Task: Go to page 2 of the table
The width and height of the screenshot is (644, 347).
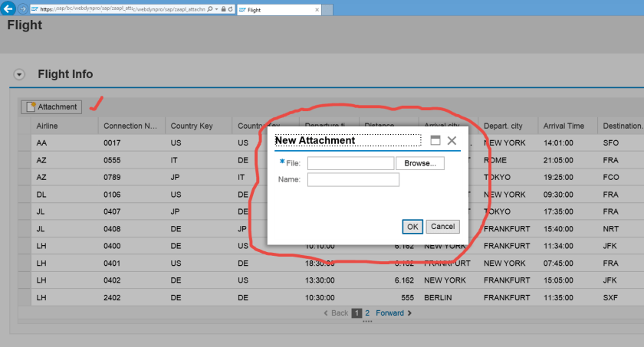Action: point(367,313)
